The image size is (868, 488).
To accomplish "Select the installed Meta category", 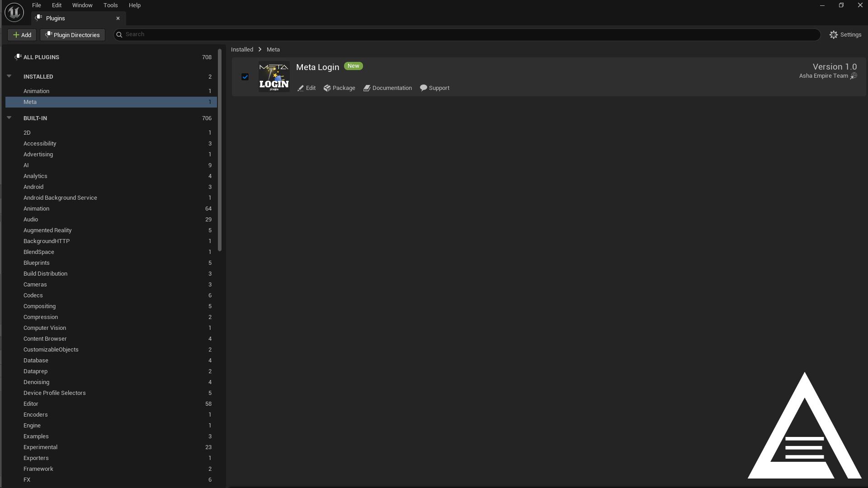I will click(x=111, y=102).
